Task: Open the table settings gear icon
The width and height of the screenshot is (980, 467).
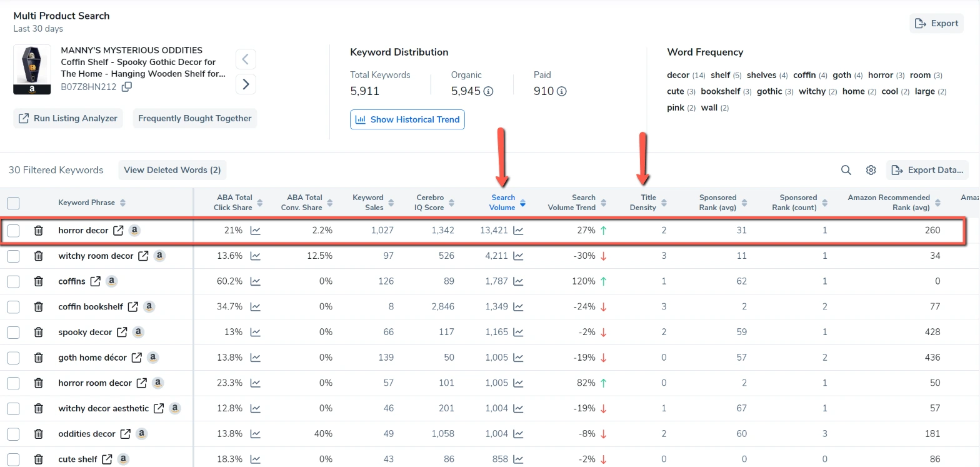Action: (x=871, y=170)
